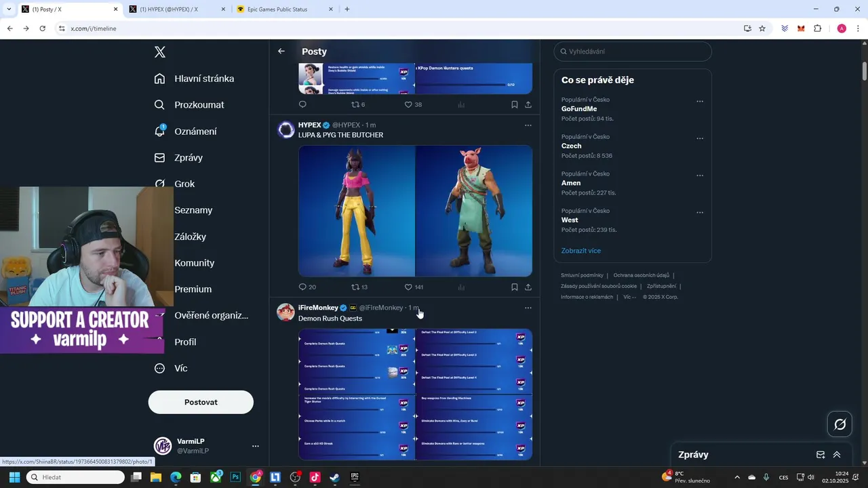The height and width of the screenshot is (488, 868).
Task: Expand the Zprávy messages drawer
Action: (837, 455)
